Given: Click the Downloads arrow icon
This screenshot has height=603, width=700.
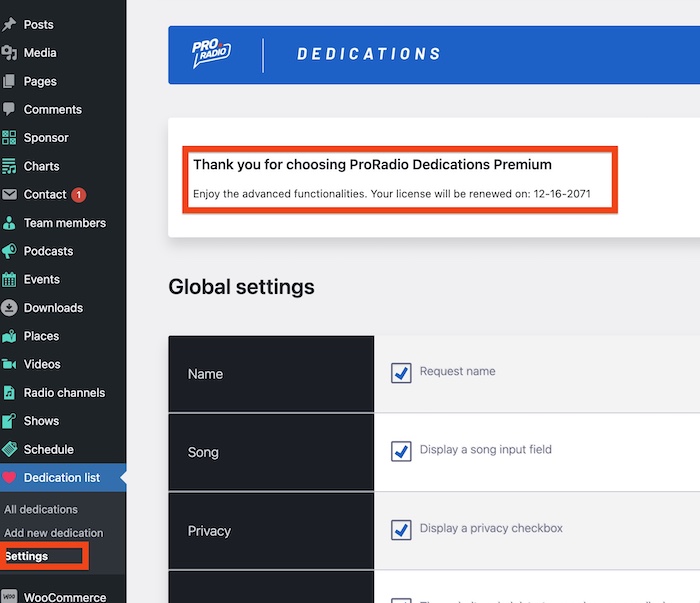Looking at the screenshot, I should click(x=9, y=308).
